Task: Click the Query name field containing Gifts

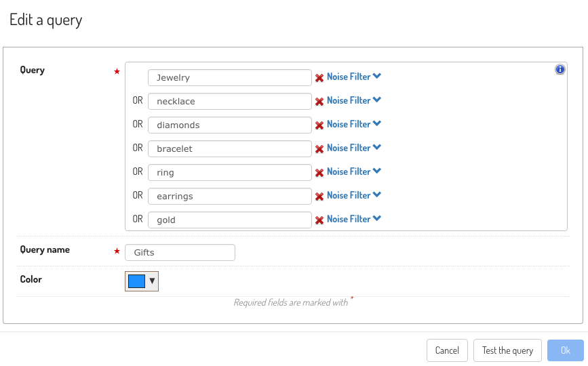Action: (180, 253)
